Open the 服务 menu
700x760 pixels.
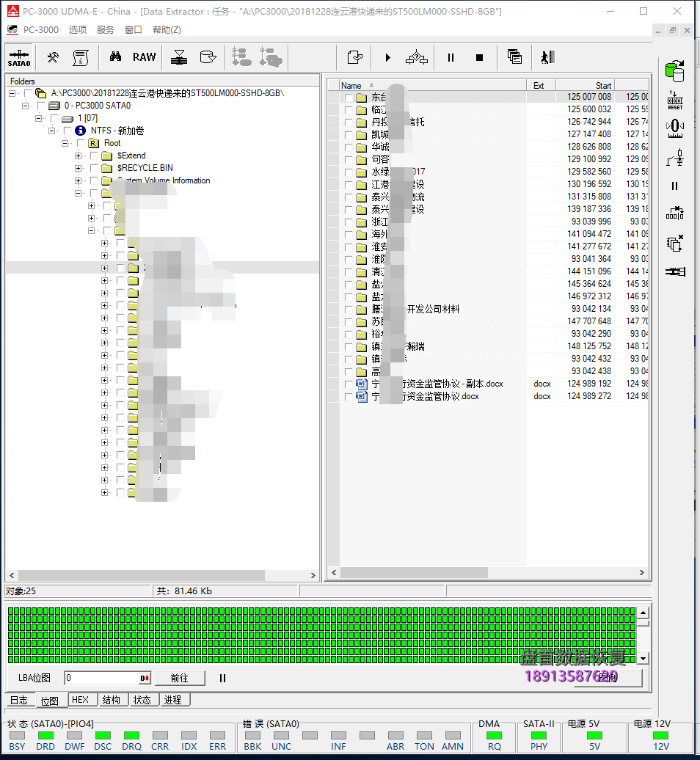pyautogui.click(x=106, y=30)
